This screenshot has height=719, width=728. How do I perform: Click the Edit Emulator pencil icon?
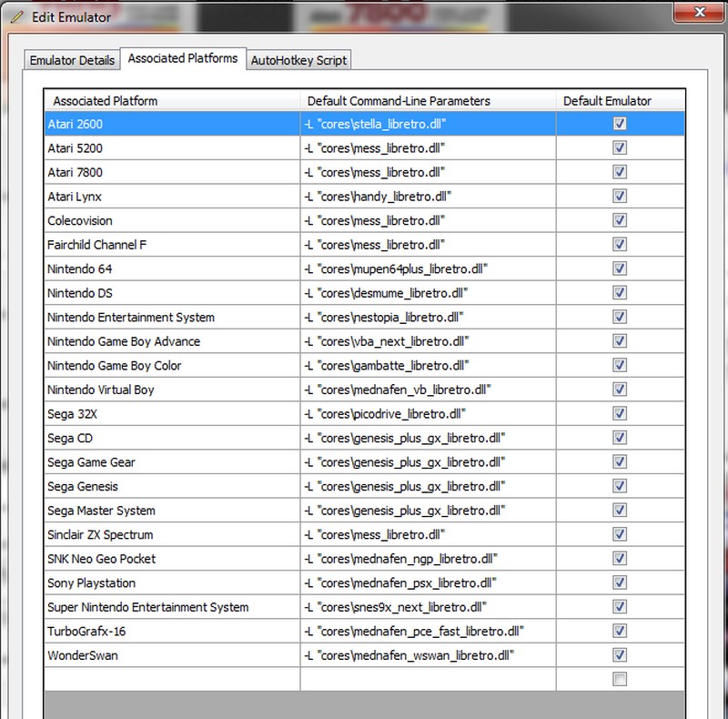pyautogui.click(x=18, y=15)
